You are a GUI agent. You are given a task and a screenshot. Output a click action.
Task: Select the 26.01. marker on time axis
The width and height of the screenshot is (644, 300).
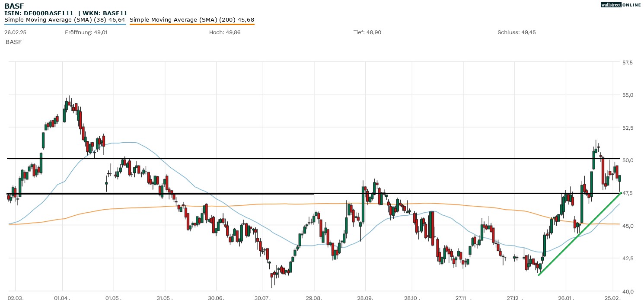coord(565,298)
